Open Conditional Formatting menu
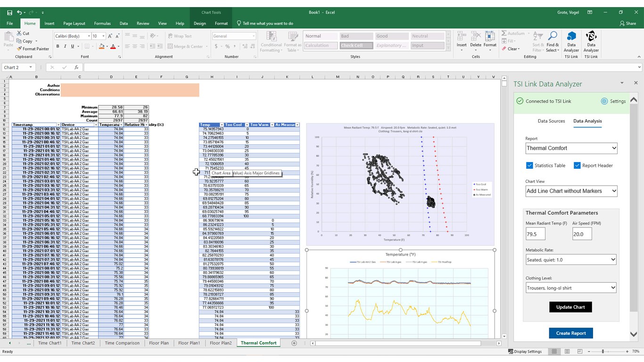The height and width of the screenshot is (362, 644). point(271,42)
